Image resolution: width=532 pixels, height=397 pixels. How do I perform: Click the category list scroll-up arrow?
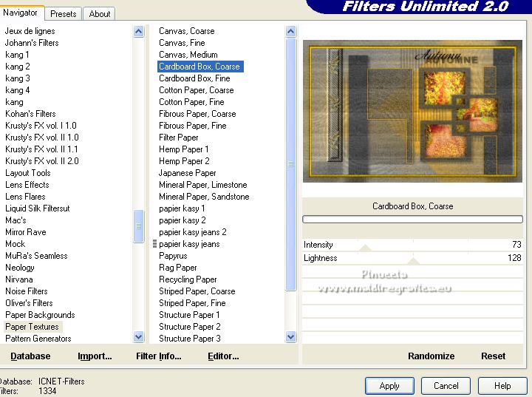pos(138,32)
